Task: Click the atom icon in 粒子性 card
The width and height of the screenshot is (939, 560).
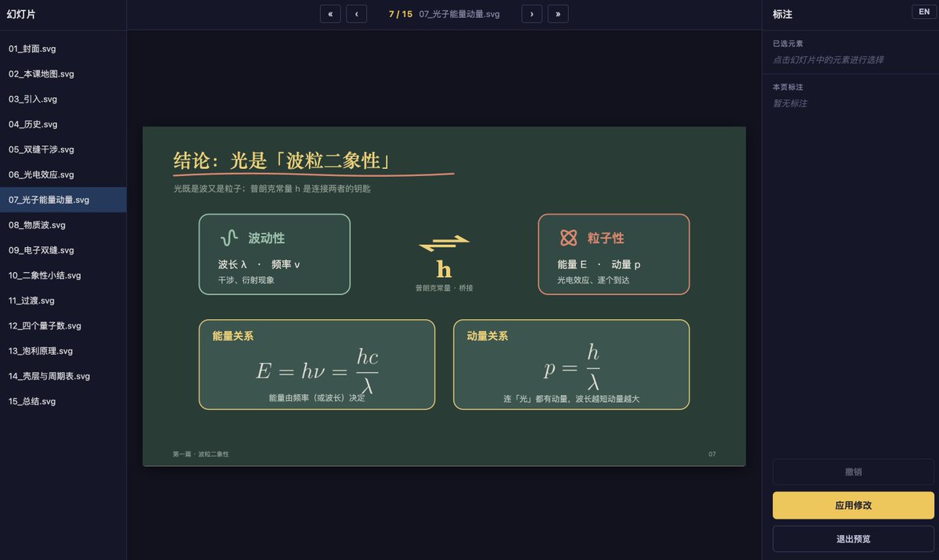Action: click(568, 238)
